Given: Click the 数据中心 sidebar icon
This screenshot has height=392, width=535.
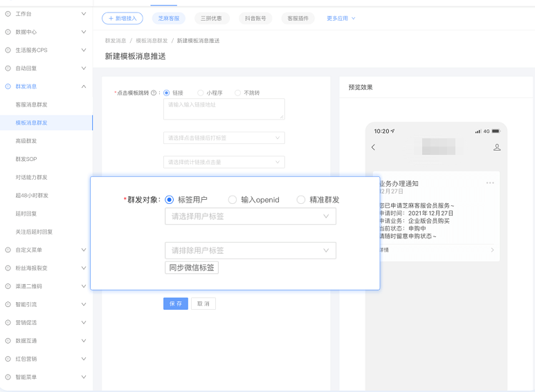Looking at the screenshot, I should tap(8, 32).
